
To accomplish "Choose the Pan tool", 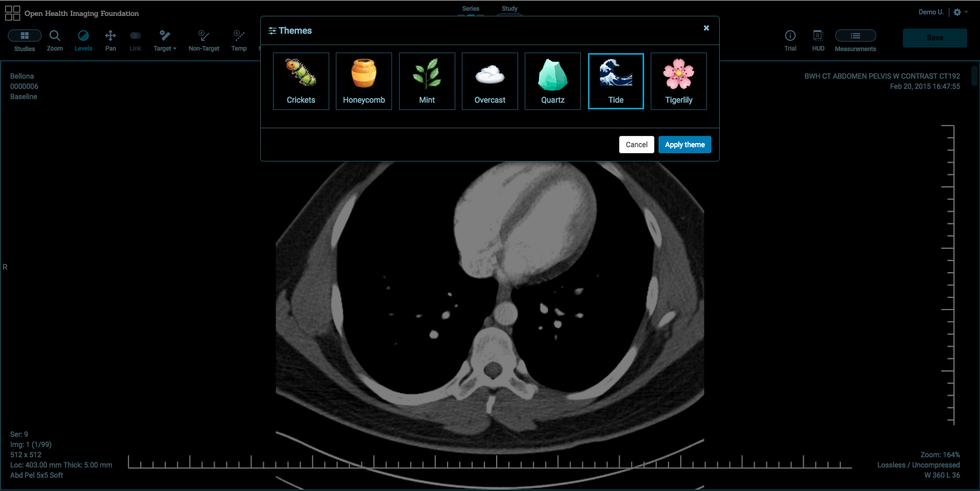I will pyautogui.click(x=110, y=40).
